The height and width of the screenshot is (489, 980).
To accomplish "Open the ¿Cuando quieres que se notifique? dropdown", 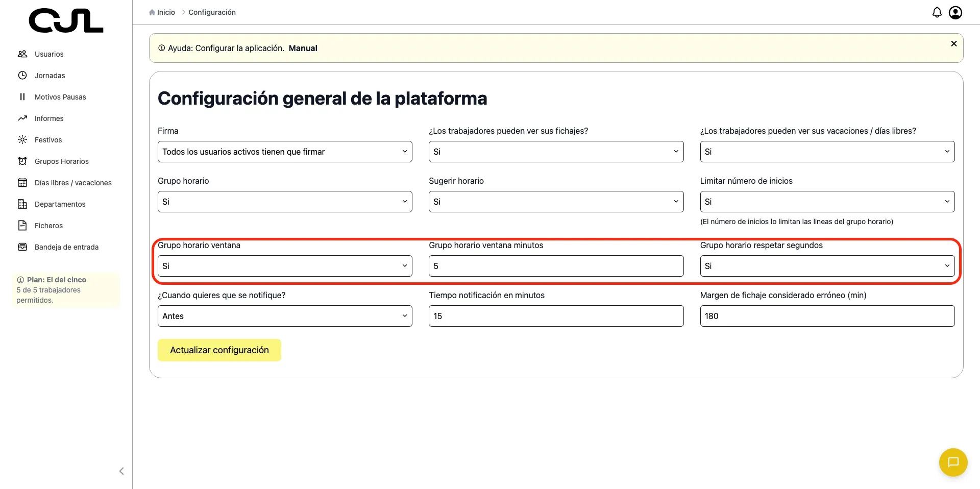I will (285, 316).
